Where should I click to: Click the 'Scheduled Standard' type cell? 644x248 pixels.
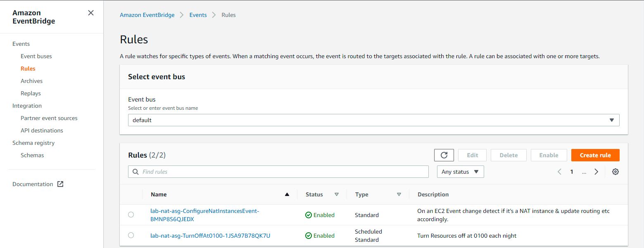[368, 236]
